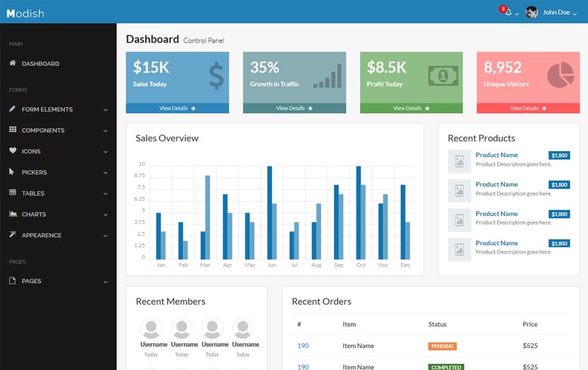Click the grid icon beside Components

pos(12,130)
